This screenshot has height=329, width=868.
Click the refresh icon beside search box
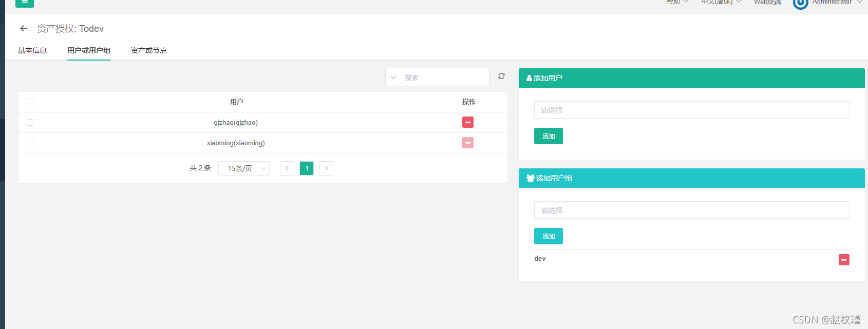click(x=501, y=76)
